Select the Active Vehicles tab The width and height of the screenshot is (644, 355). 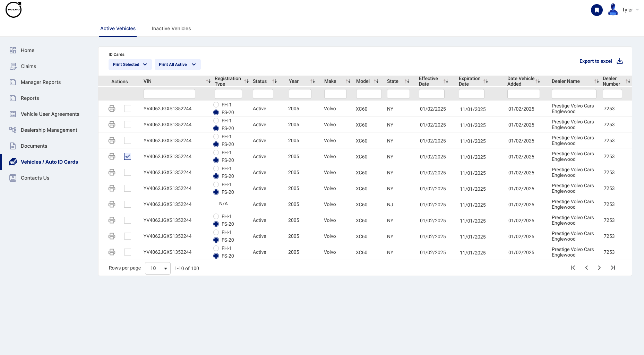pos(118,28)
